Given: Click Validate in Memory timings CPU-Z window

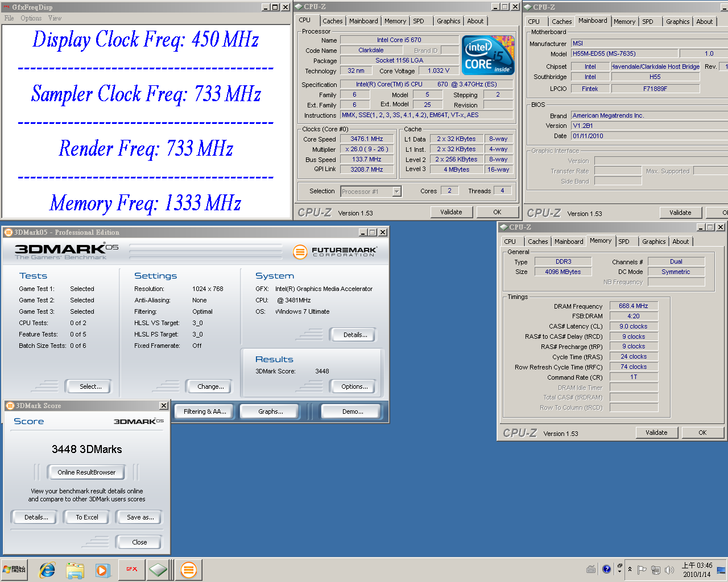Looking at the screenshot, I should 656,433.
